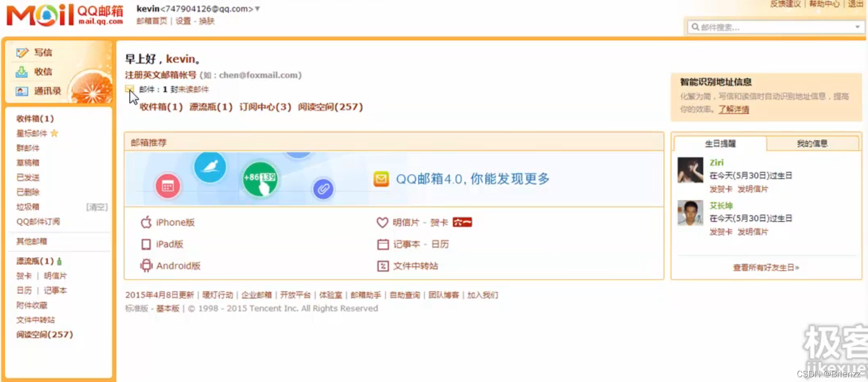The height and width of the screenshot is (382, 868).
Task: Click 发明信片 for 艾长坤
Action: [753, 232]
